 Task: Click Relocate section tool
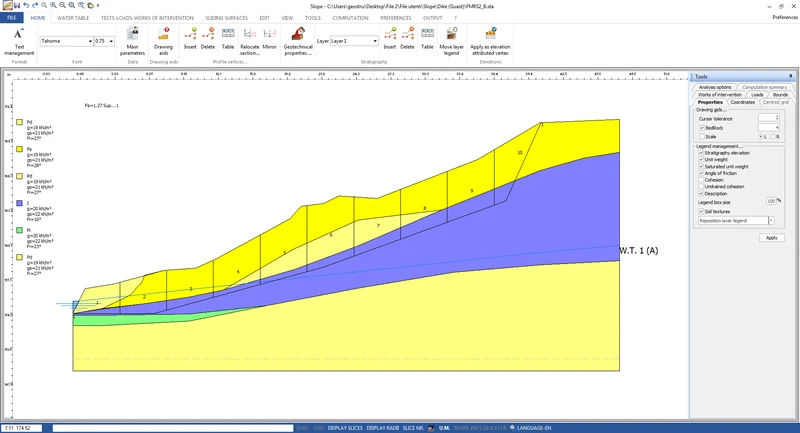pyautogui.click(x=249, y=42)
